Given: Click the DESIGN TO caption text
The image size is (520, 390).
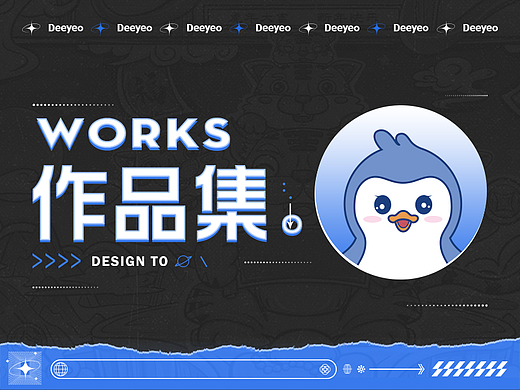Looking at the screenshot, I should pyautogui.click(x=129, y=261).
